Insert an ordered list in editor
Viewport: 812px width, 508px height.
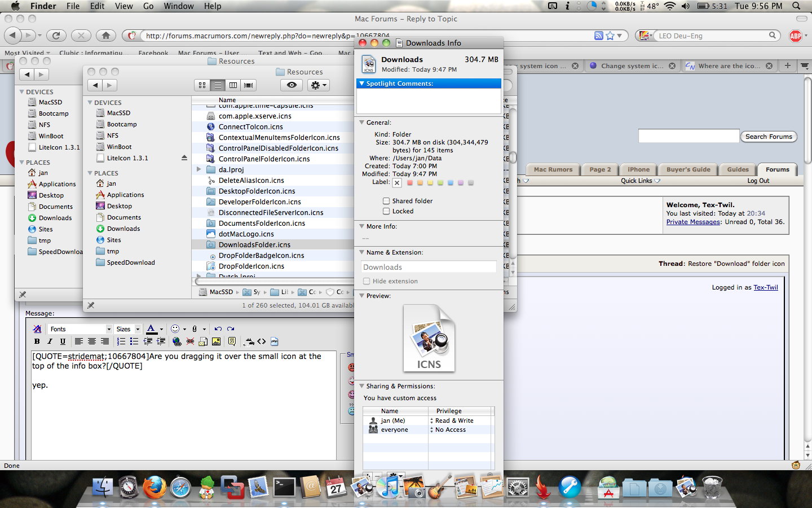(x=121, y=341)
